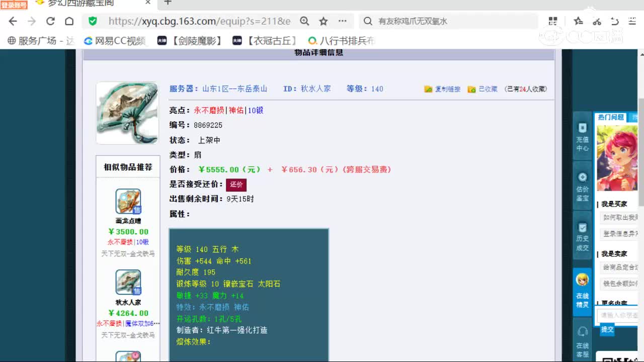The width and height of the screenshot is (644, 362).
Task: Go forward to the next page
Action: pyautogui.click(x=32, y=21)
